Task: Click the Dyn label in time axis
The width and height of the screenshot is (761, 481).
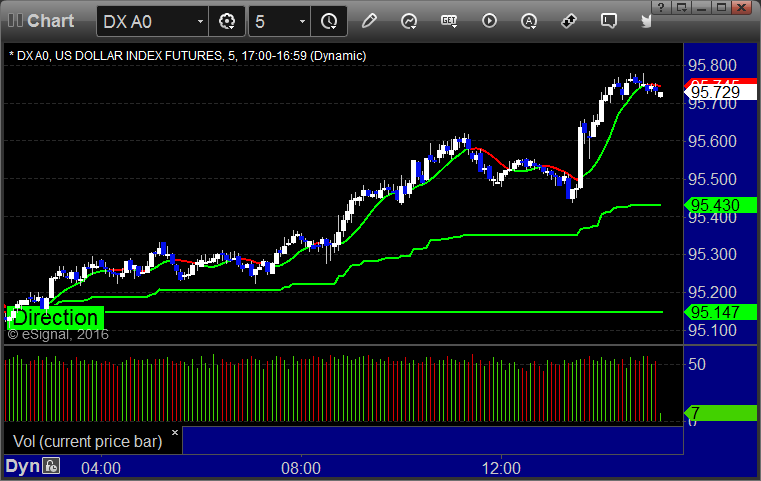Action: tap(22, 466)
